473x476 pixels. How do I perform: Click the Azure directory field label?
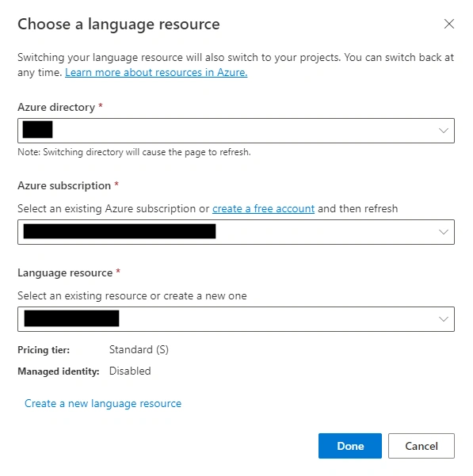[56, 107]
